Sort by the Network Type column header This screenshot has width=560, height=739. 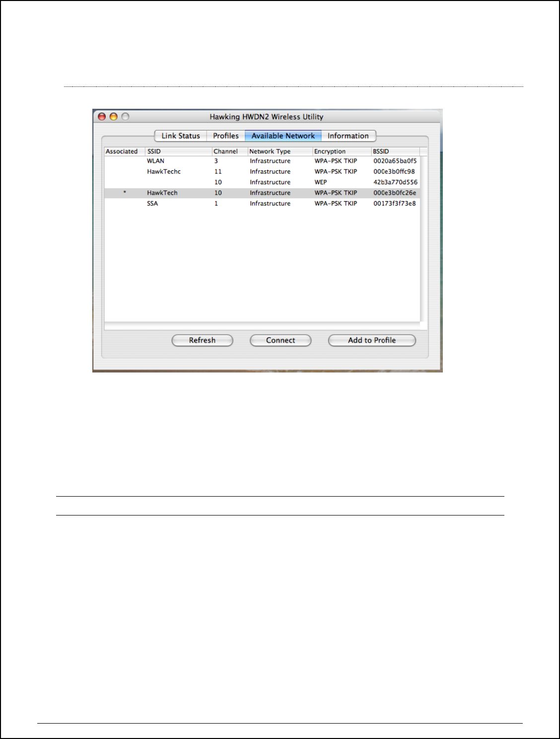(280, 151)
